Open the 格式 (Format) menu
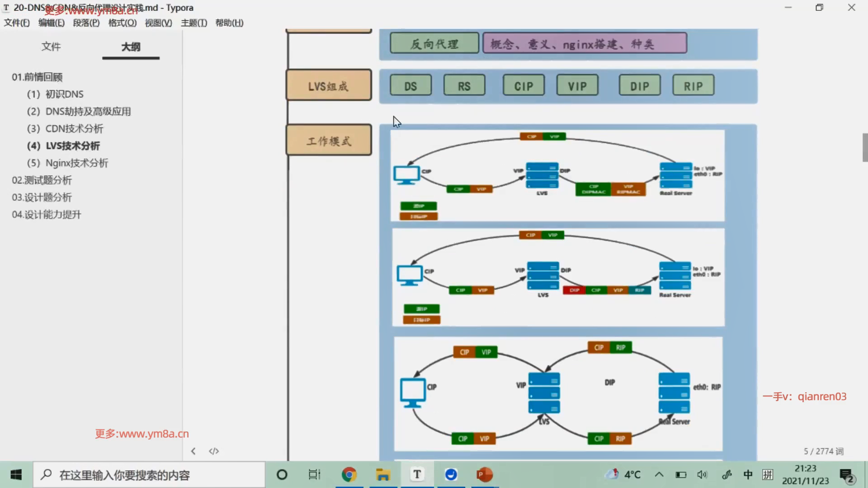 click(x=122, y=23)
